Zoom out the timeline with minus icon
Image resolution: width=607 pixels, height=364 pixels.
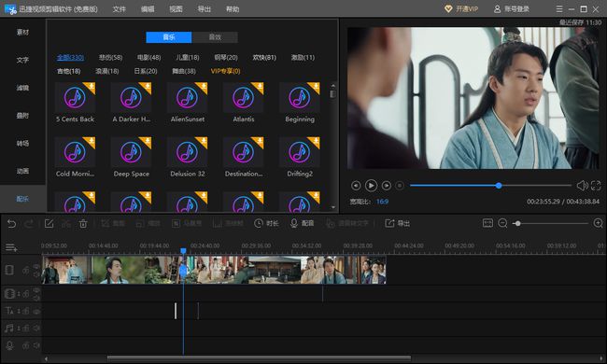502,223
